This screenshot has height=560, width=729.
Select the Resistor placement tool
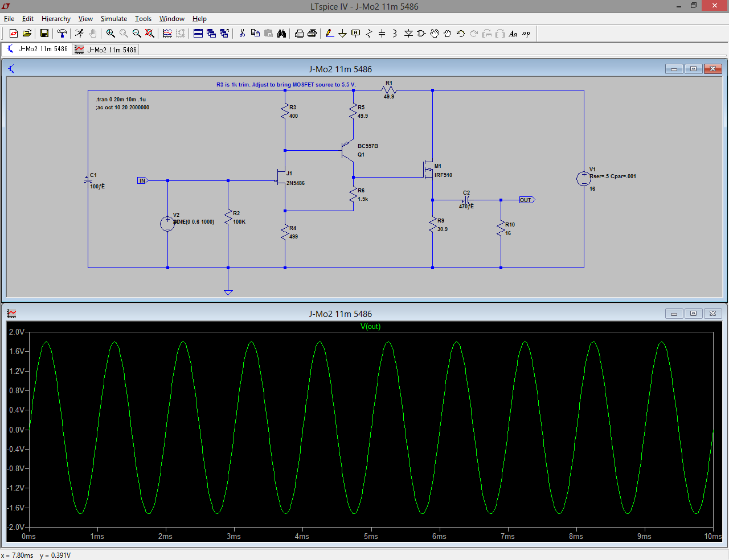pyautogui.click(x=369, y=34)
